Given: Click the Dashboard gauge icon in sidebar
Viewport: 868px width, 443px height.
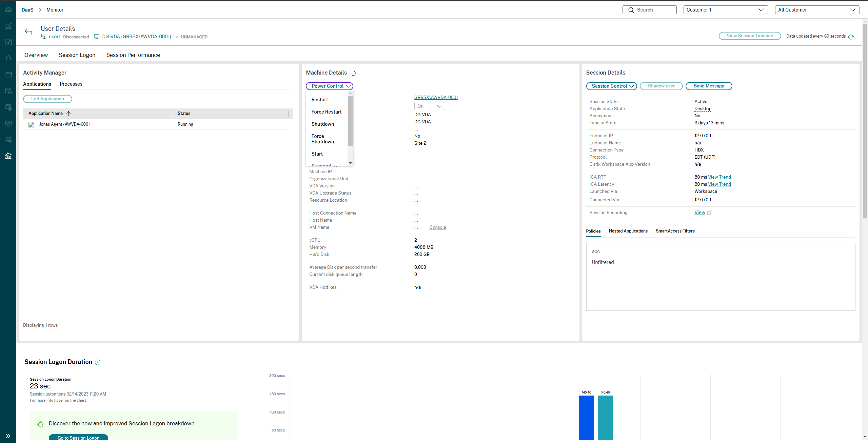Looking at the screenshot, I should click(x=8, y=10).
